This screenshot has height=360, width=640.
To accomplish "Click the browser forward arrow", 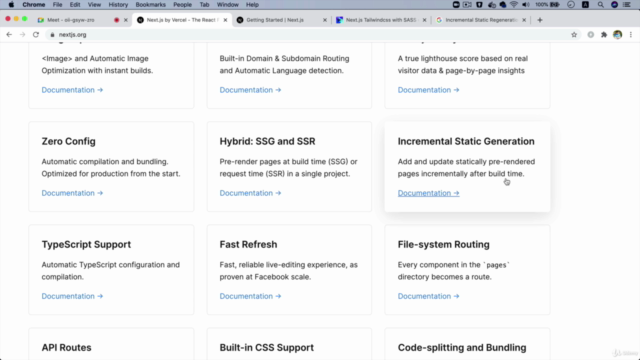I will coord(22,35).
